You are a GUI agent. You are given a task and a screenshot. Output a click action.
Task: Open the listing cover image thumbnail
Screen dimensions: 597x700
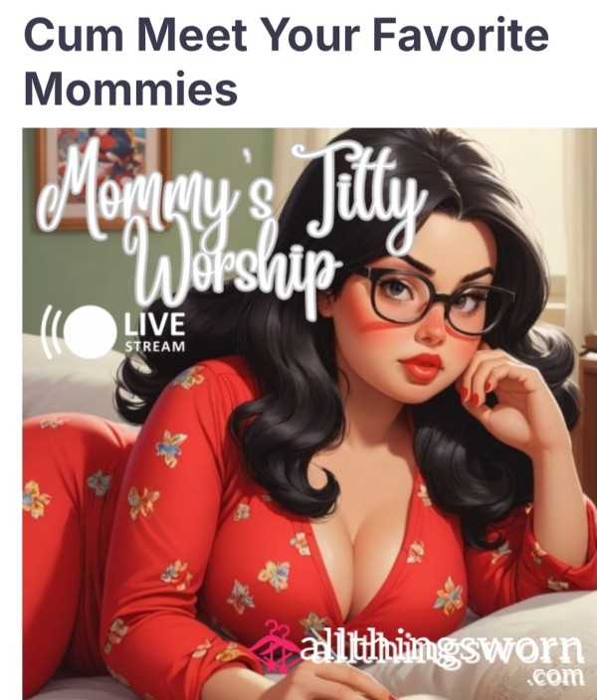(309, 414)
